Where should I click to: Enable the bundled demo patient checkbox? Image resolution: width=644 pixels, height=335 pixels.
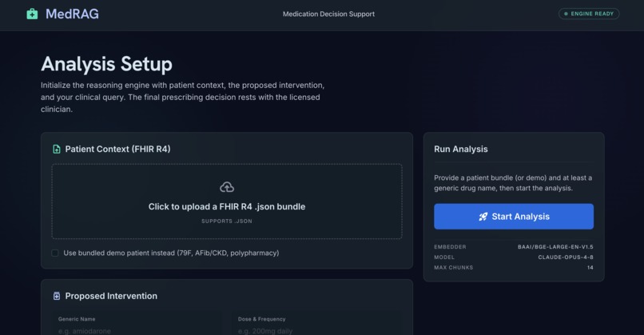coord(54,253)
